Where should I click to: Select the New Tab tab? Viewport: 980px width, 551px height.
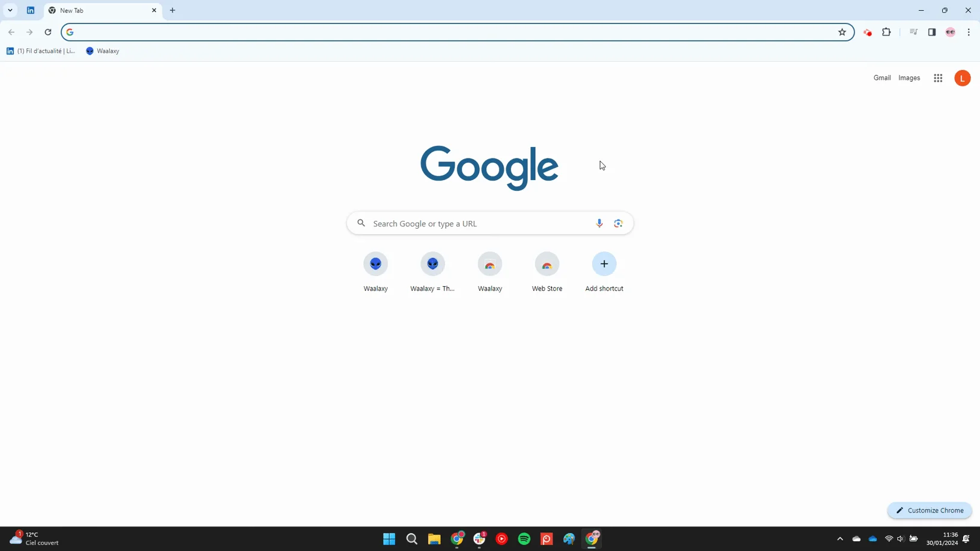[102, 10]
